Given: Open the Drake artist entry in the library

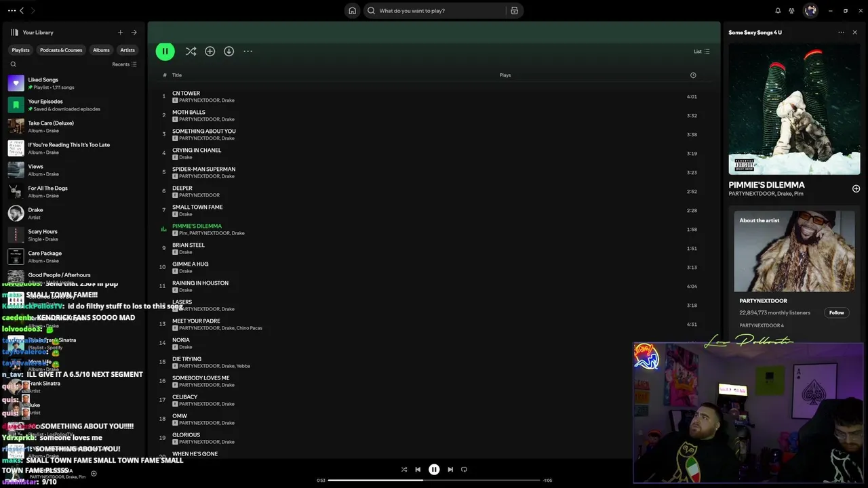Looking at the screenshot, I should pyautogui.click(x=73, y=213).
